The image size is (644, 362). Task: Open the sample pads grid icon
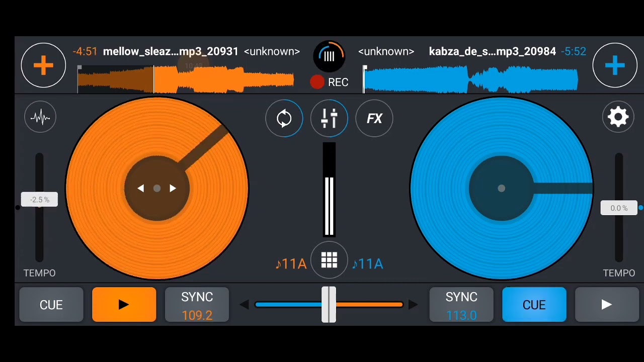click(329, 260)
